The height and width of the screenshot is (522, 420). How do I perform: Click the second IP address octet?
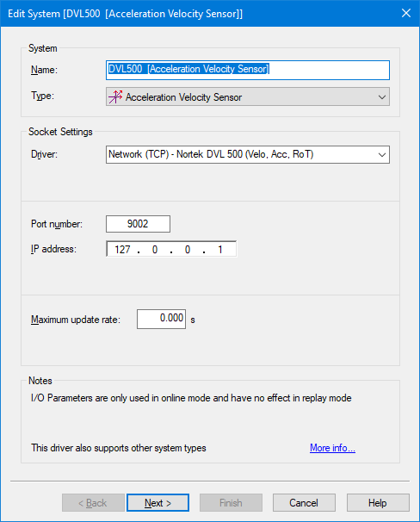155,249
